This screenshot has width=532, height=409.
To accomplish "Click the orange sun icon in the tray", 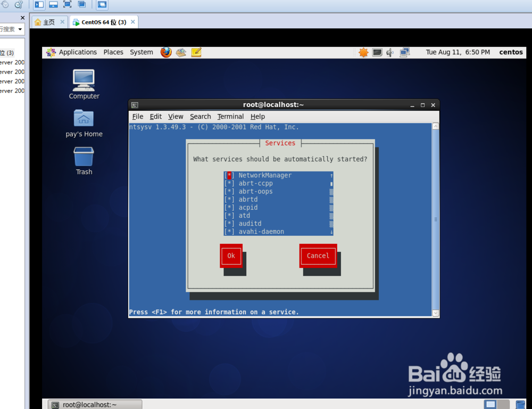I will [x=362, y=52].
